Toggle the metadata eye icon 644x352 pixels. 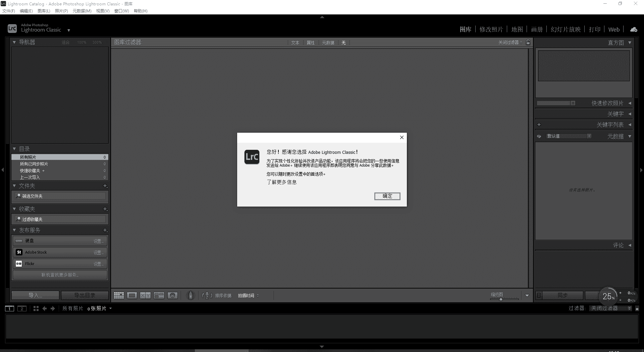[539, 136]
